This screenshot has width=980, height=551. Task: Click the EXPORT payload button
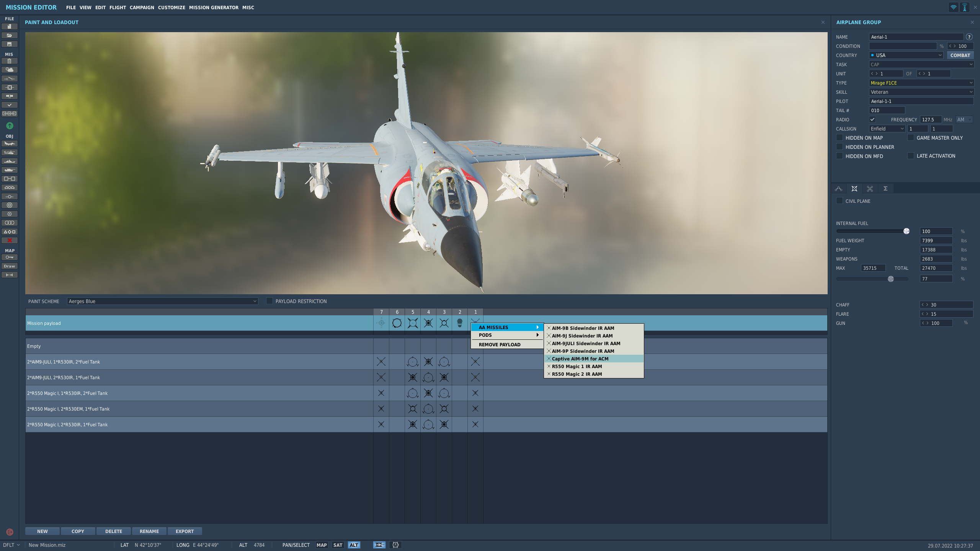[184, 531]
